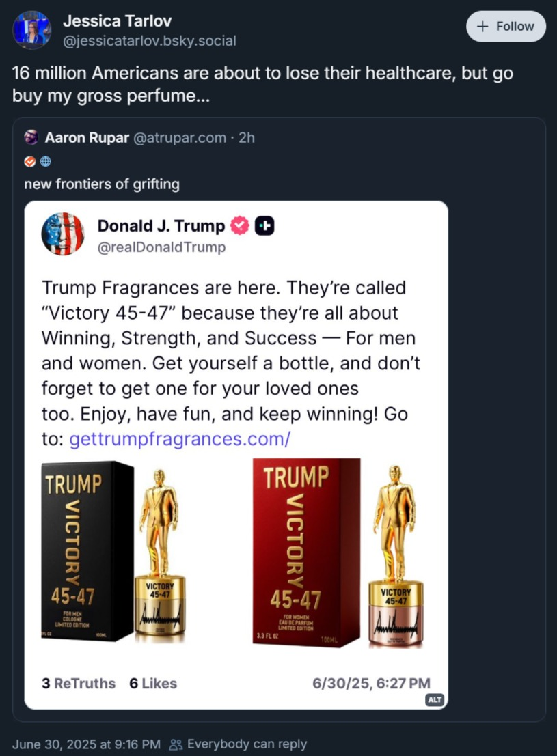This screenshot has height=756, width=557.
Task: Click the blue globe icon under Aaron Rupar
Action: [46, 162]
